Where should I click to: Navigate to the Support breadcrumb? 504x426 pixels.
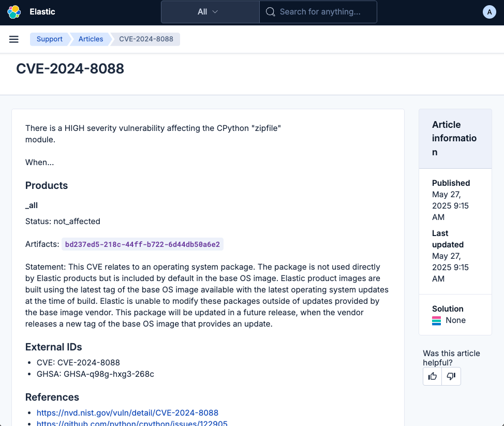(49, 39)
